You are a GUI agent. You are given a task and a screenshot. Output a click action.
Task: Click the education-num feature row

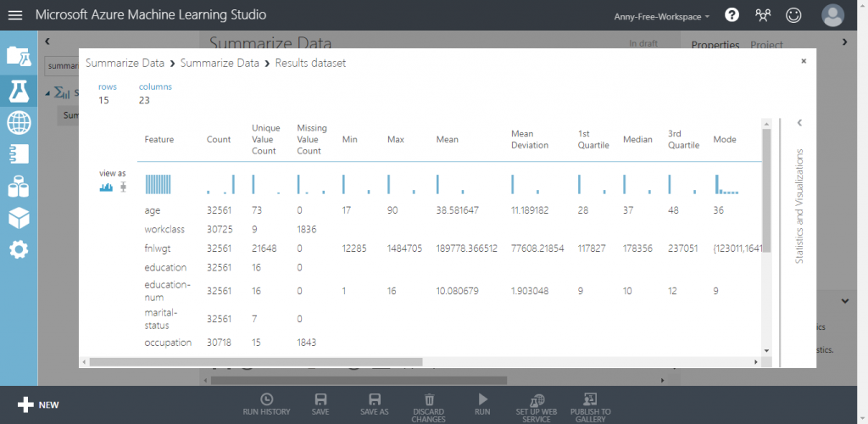pyautogui.click(x=449, y=291)
